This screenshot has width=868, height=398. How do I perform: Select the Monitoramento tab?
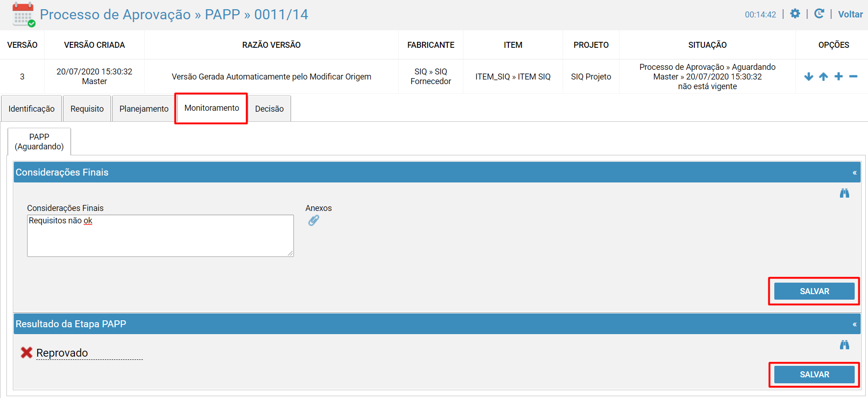click(x=212, y=108)
